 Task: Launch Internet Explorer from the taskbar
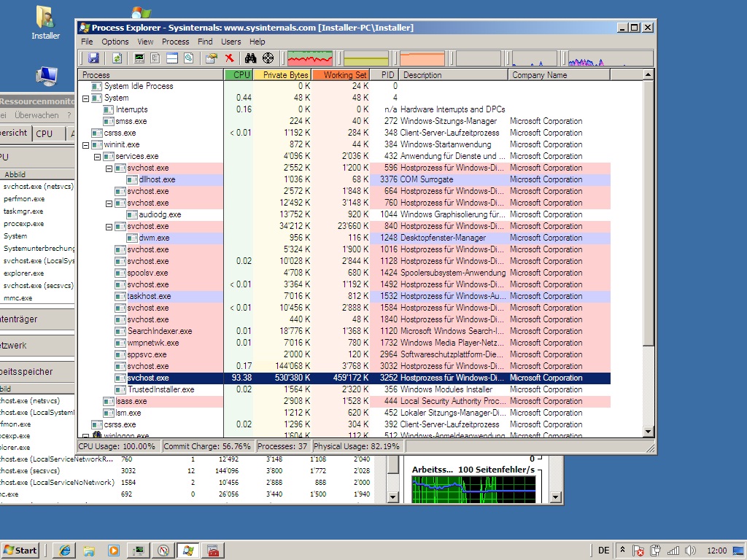pyautogui.click(x=64, y=551)
